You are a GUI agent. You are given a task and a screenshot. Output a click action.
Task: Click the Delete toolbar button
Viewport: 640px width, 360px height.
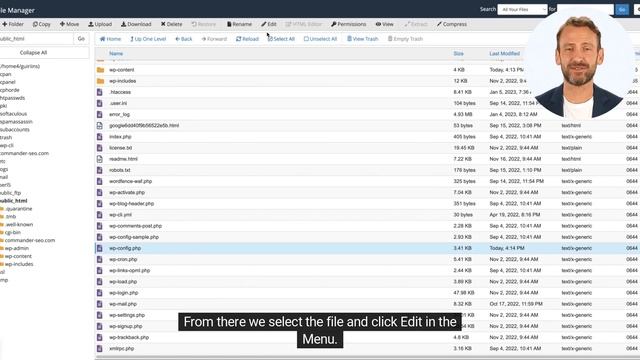171,24
